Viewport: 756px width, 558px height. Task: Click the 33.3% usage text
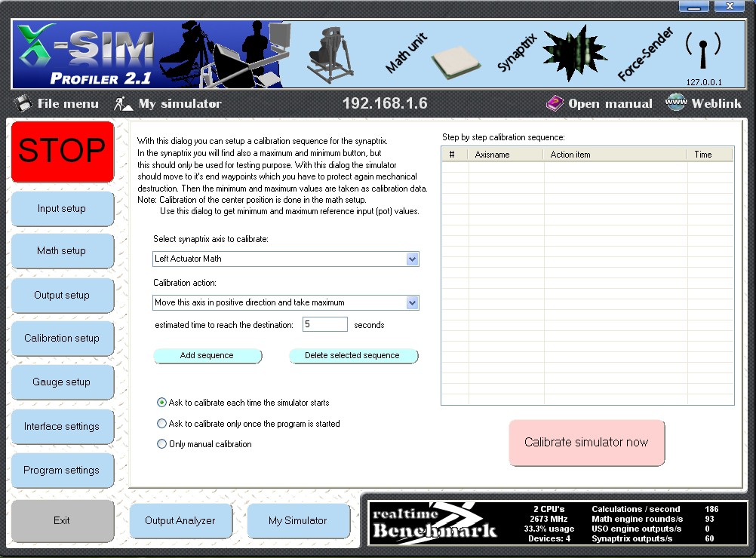549,529
